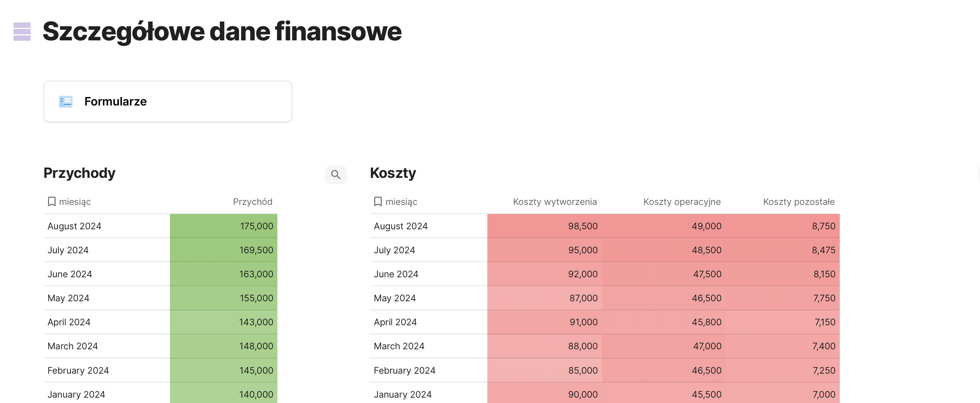This screenshot has width=980, height=403.
Task: Open July 2024 row in Koszty
Action: (x=394, y=250)
